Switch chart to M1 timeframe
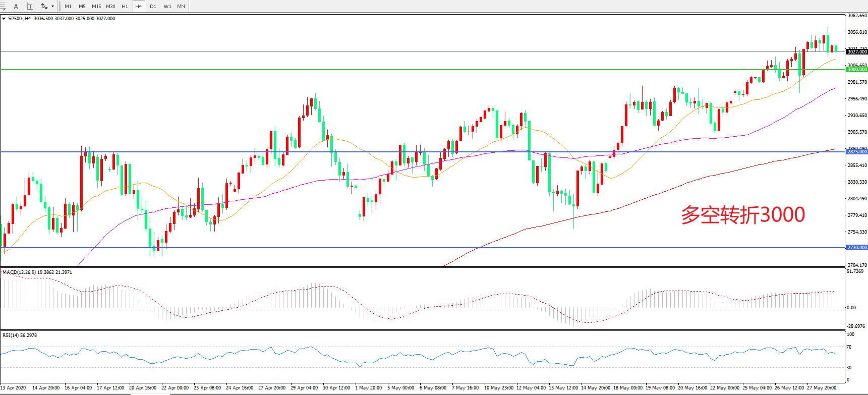This screenshot has width=868, height=395. [x=68, y=6]
